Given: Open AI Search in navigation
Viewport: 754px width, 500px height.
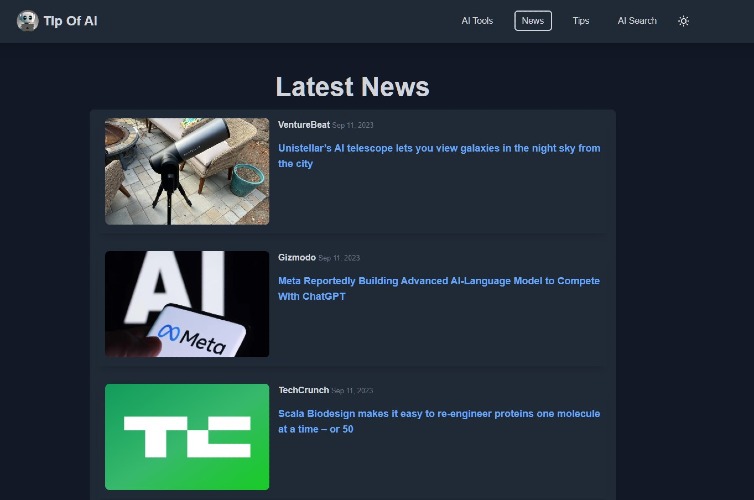Looking at the screenshot, I should (637, 21).
